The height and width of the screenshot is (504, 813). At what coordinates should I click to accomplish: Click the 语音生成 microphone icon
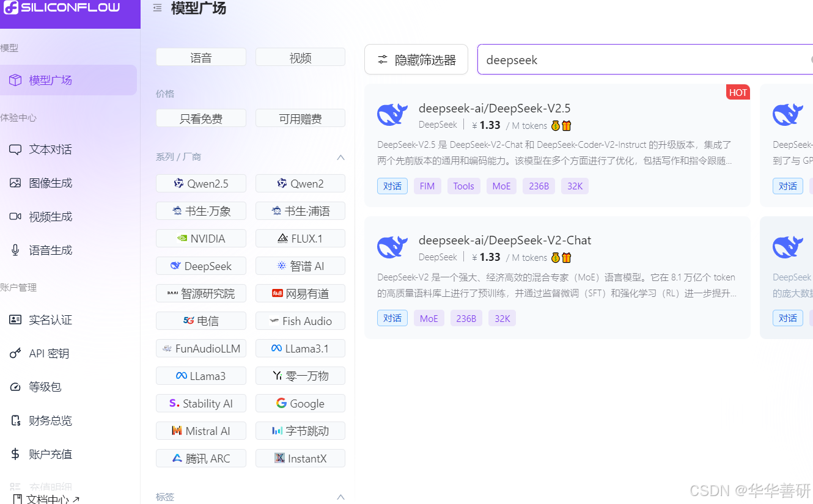15,250
